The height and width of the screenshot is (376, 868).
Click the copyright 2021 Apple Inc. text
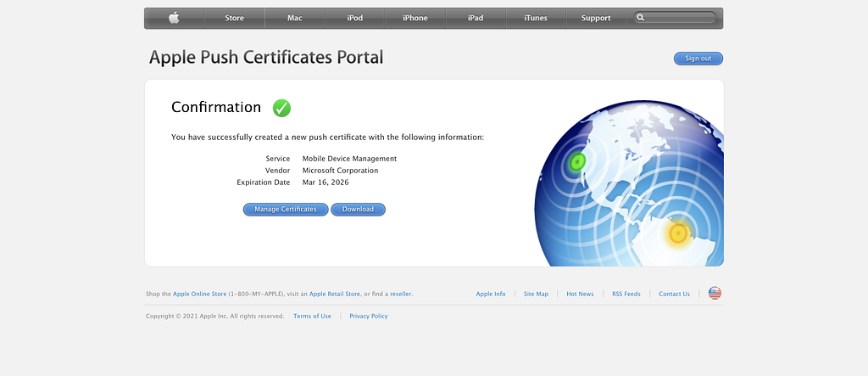[x=214, y=316]
